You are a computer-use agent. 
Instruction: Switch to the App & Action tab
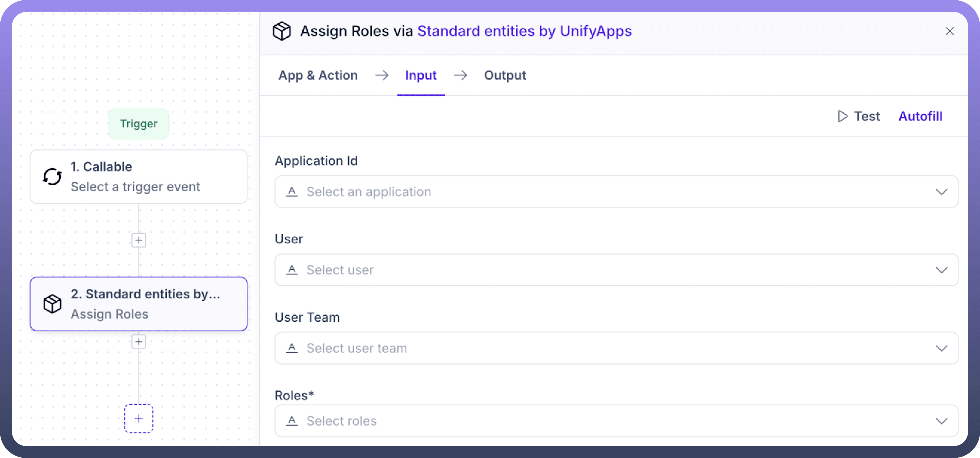coord(318,75)
